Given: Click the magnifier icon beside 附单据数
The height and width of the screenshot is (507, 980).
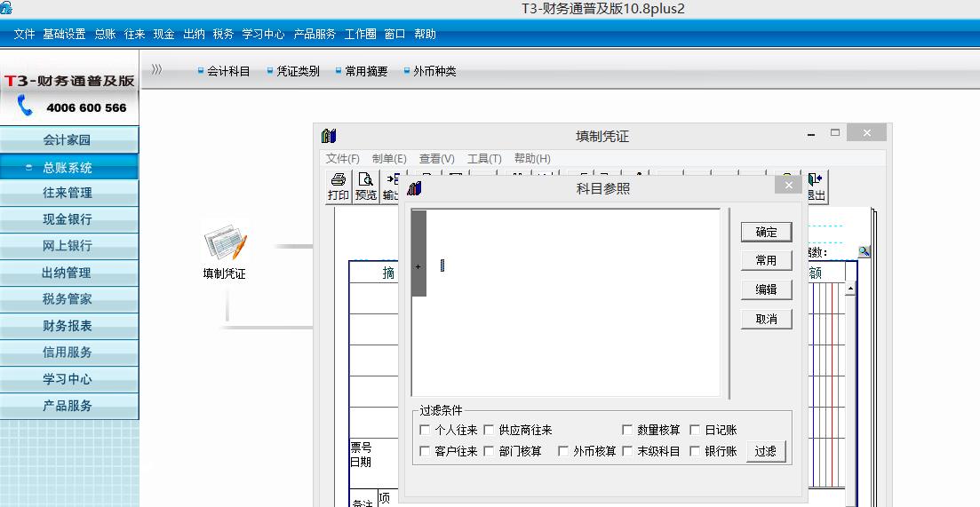Looking at the screenshot, I should tap(864, 251).
